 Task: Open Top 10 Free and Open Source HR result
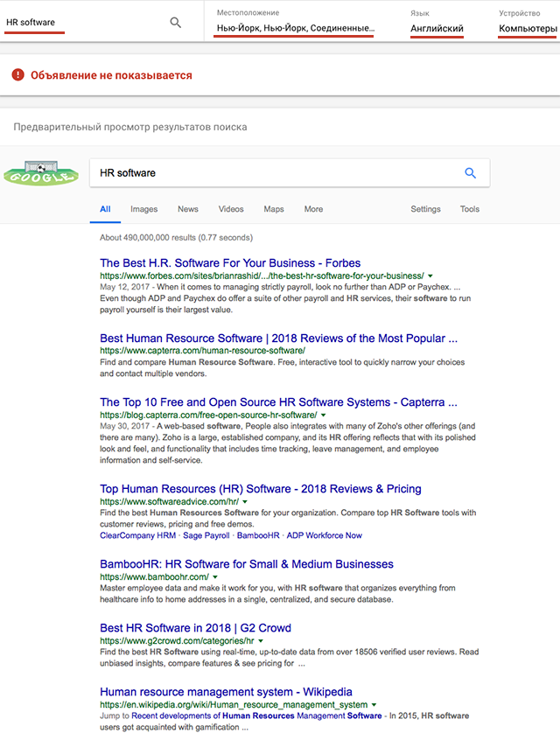tap(278, 402)
